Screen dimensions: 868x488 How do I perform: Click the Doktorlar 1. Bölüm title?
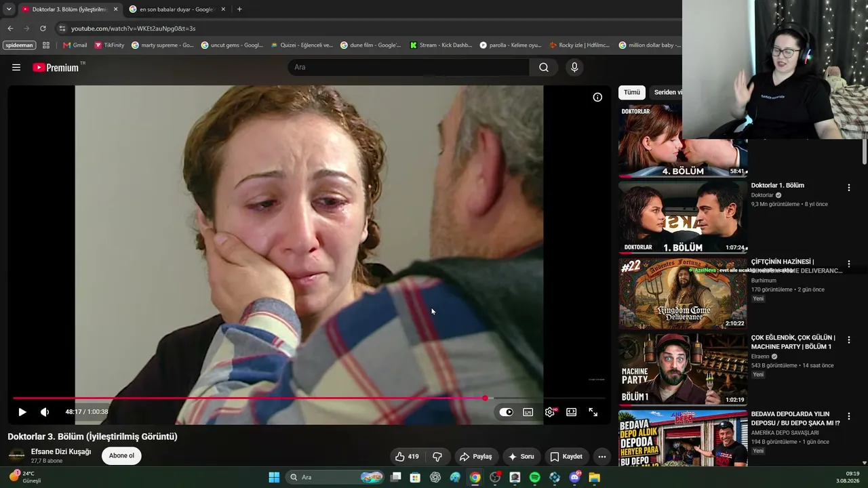[777, 185]
